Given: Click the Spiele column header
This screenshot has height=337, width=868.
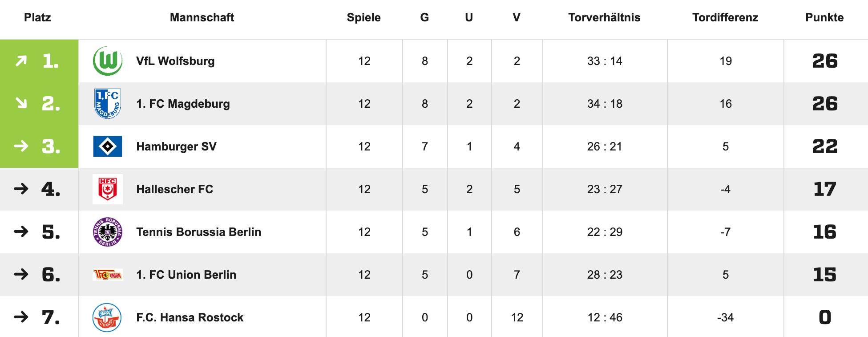Looking at the screenshot, I should pyautogui.click(x=363, y=17).
